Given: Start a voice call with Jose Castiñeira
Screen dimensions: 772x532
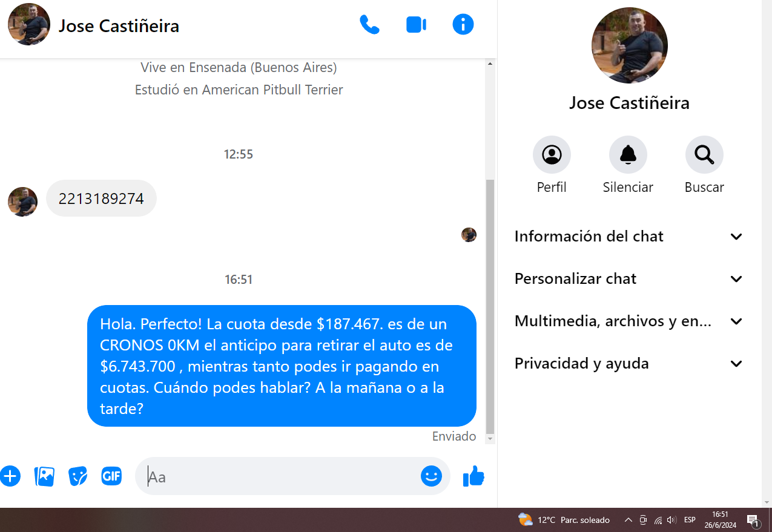Looking at the screenshot, I should [x=369, y=25].
